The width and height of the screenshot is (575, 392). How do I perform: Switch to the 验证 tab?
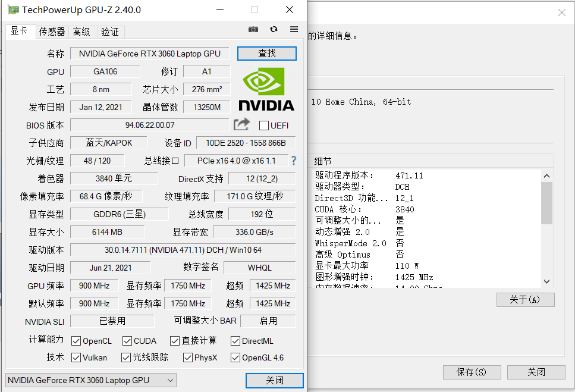(x=111, y=32)
